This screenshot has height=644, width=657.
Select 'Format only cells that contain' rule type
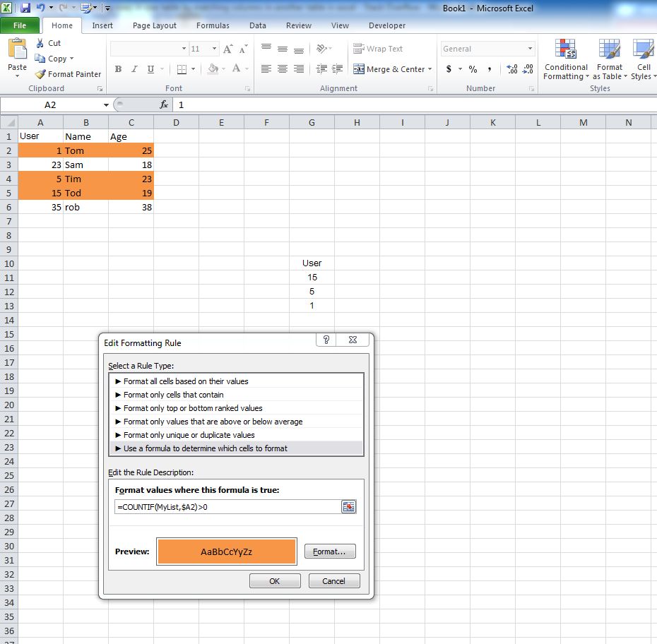pyautogui.click(x=236, y=395)
